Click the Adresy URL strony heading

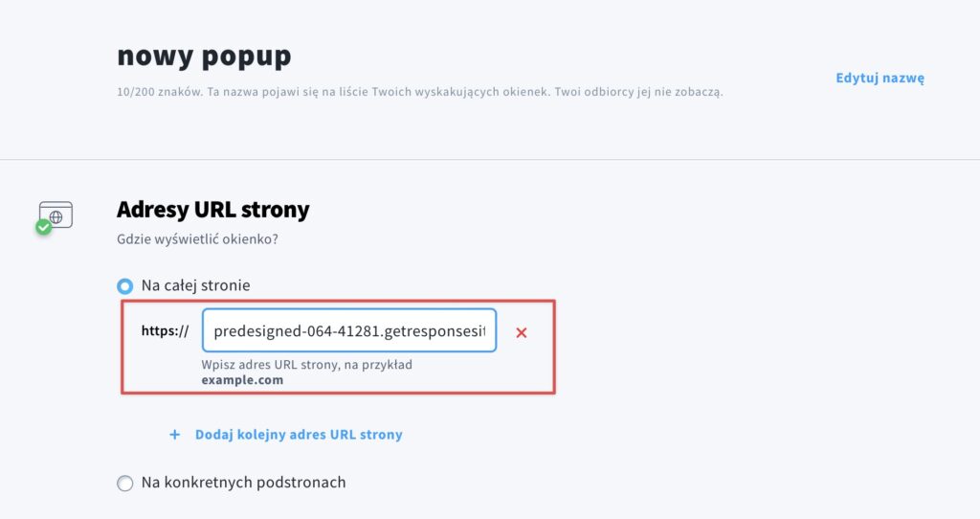point(213,210)
